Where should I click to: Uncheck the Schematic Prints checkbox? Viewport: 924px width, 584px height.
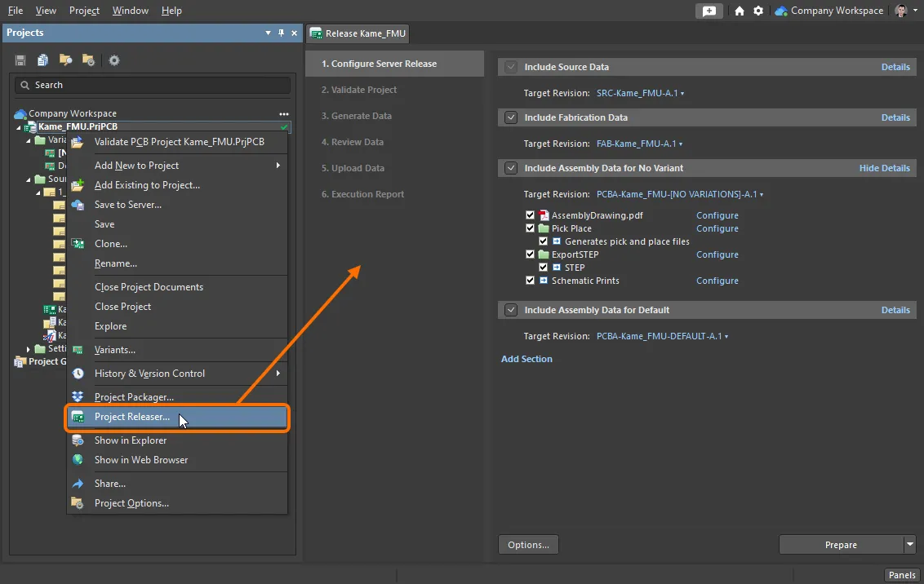pyautogui.click(x=531, y=281)
